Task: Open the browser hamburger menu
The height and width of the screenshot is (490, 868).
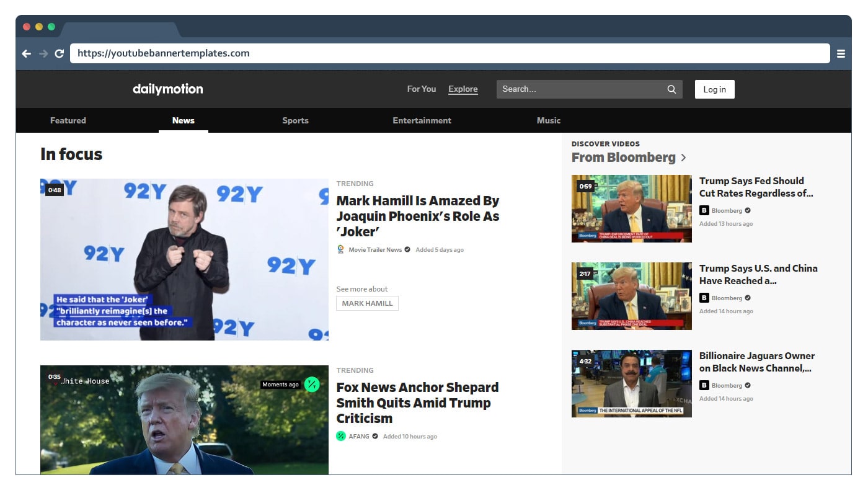Action: tap(841, 53)
